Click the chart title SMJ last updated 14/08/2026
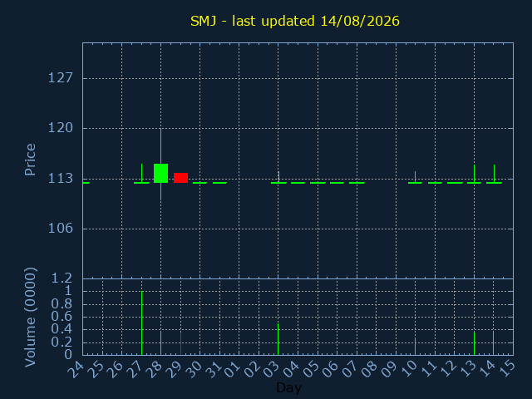 (x=295, y=21)
